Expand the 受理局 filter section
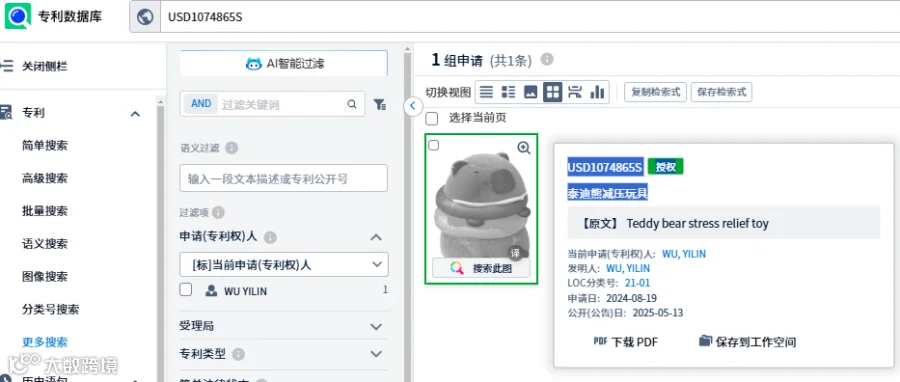 (376, 327)
